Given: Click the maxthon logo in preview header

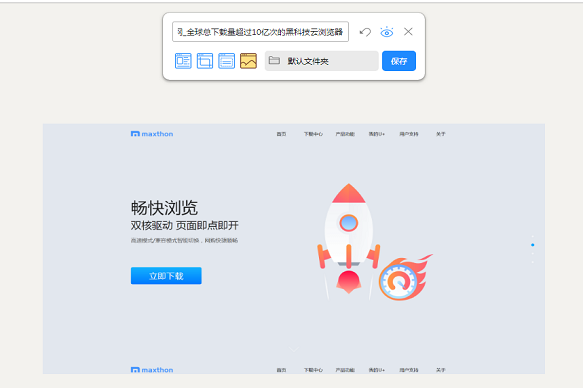Looking at the screenshot, I should (x=152, y=134).
